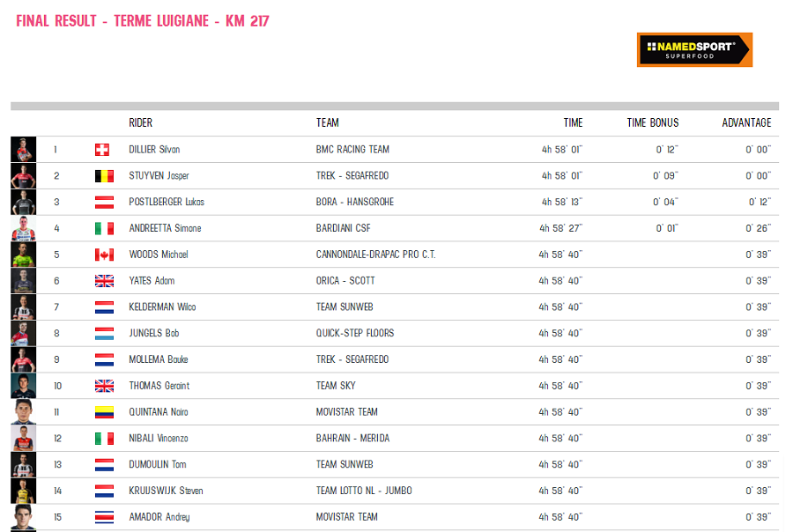The image size is (793, 532).
Task: Open Simone Andreetta's rider photo
Action: click(x=23, y=228)
